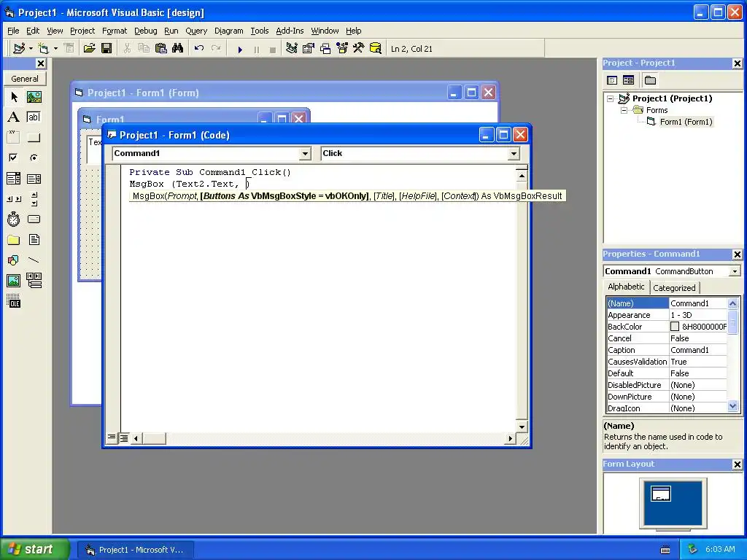The height and width of the screenshot is (560, 747).
Task: Open Project Explorer from the toolbar
Action: pos(292,49)
